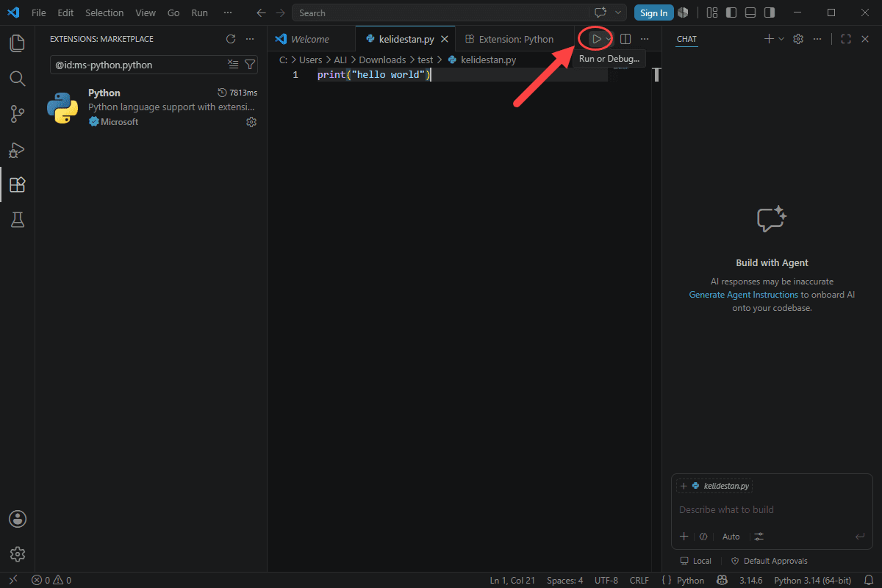Click Generate Agent Instructions link
Image resolution: width=882 pixels, height=588 pixels.
pyautogui.click(x=743, y=295)
